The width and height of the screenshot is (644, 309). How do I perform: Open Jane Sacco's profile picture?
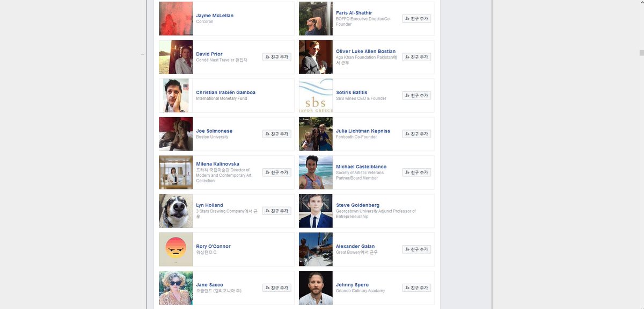(176, 288)
